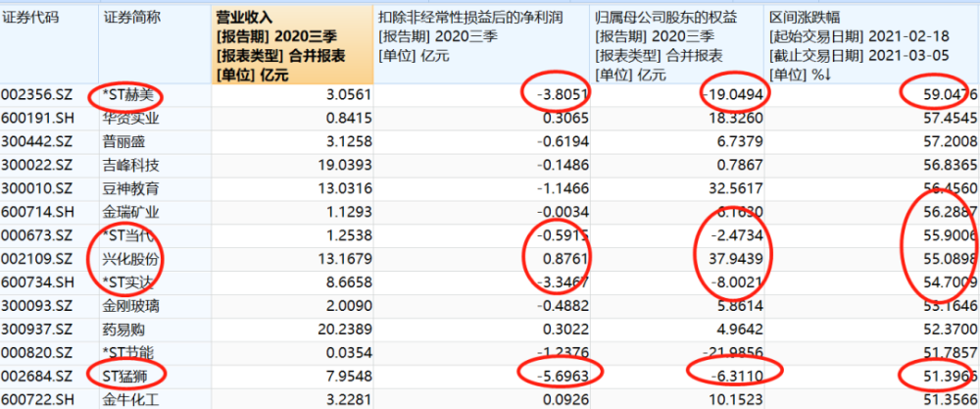Click stock name *ST节能
Image resolution: width=980 pixels, height=409 pixels.
pyautogui.click(x=127, y=353)
